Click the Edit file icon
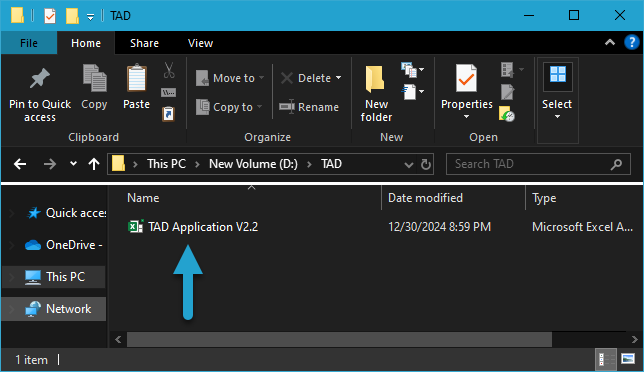This screenshot has width=644, height=372. point(508,92)
